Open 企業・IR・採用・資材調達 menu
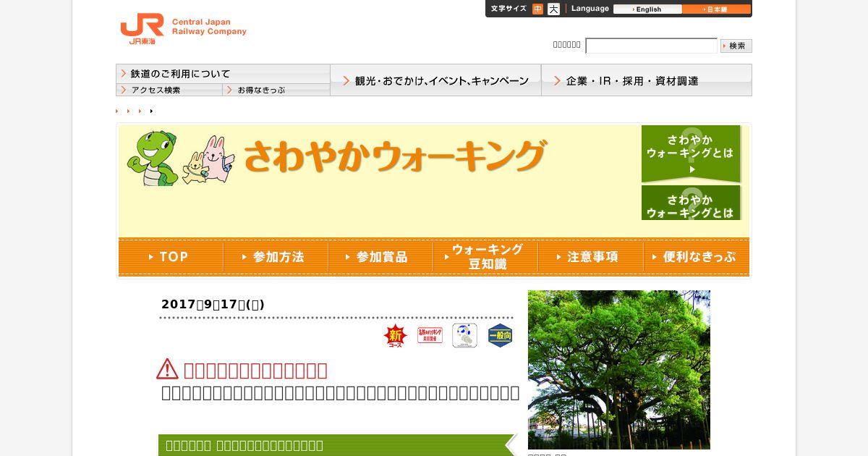Image resolution: width=868 pixels, height=456 pixels. pyautogui.click(x=647, y=80)
